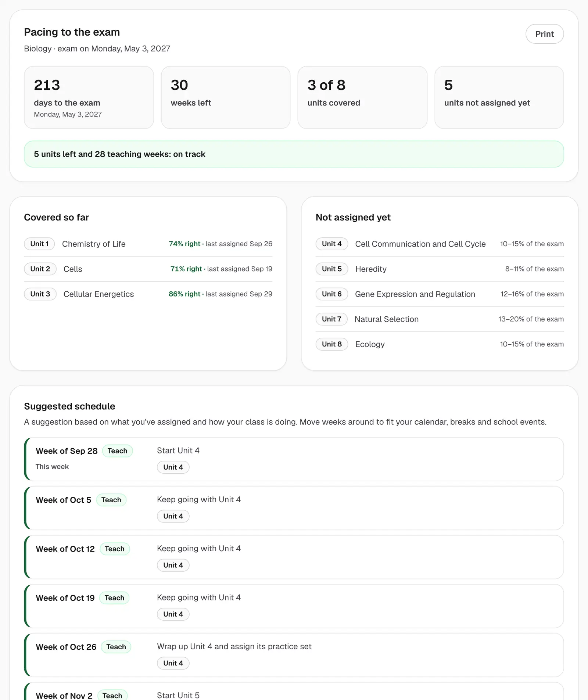
Task: Select the Unit 3 badge in Covered so far
Action: tap(40, 294)
